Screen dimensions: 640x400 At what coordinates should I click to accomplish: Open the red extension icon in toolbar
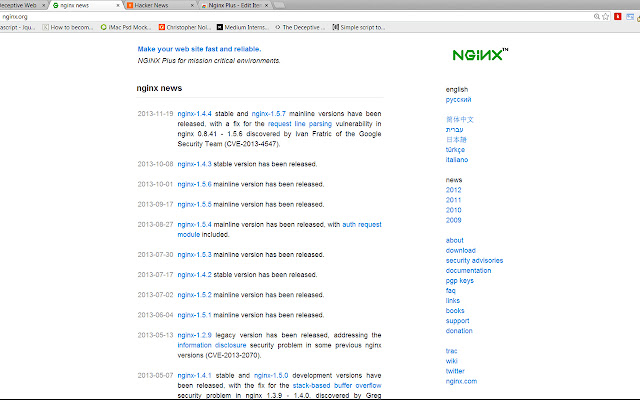coord(618,16)
